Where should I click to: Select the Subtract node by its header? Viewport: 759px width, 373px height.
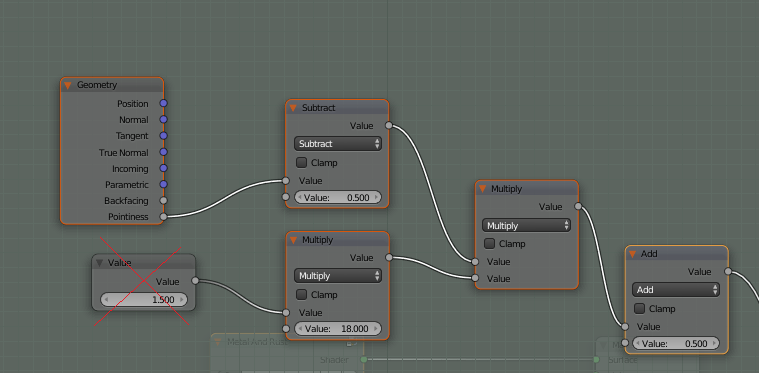pyautogui.click(x=337, y=107)
